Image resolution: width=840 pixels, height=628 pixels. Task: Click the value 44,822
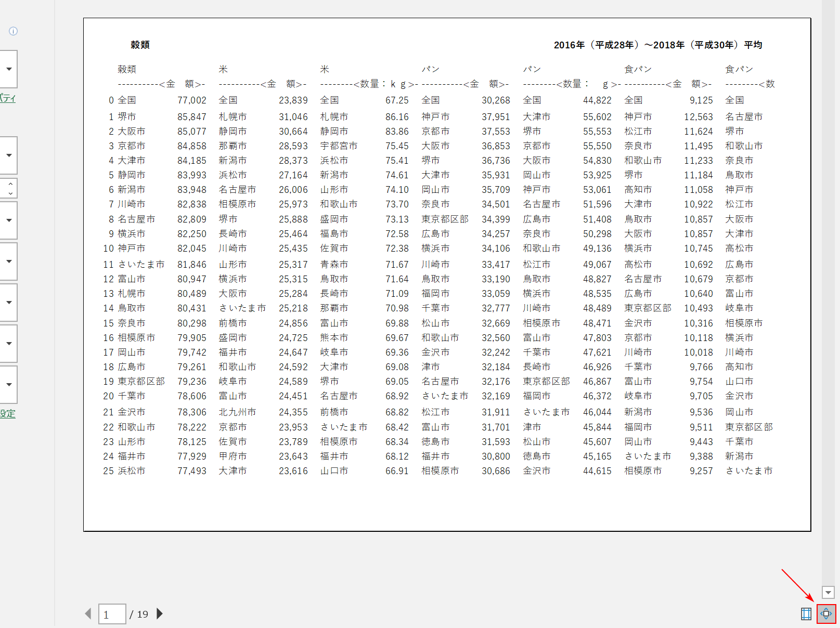(x=597, y=100)
